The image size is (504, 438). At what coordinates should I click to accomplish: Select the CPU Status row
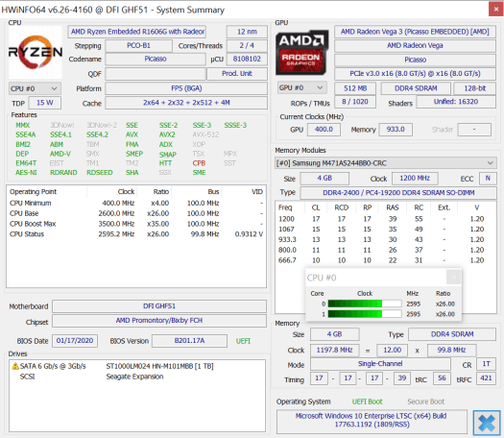[x=136, y=234]
